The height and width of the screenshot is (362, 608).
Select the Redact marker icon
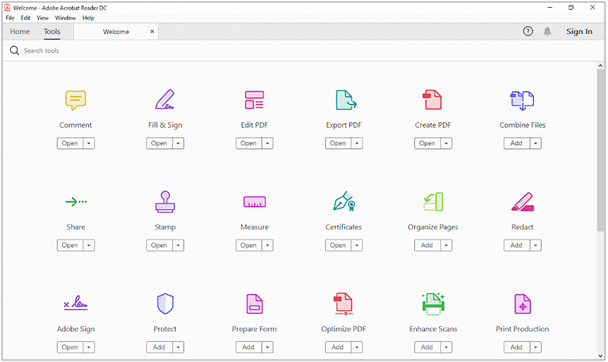click(x=522, y=202)
